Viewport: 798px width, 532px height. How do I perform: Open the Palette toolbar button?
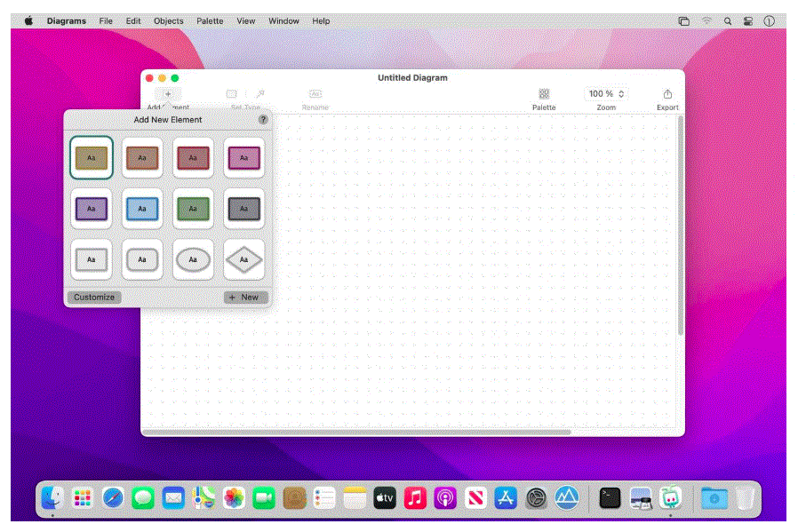click(544, 94)
